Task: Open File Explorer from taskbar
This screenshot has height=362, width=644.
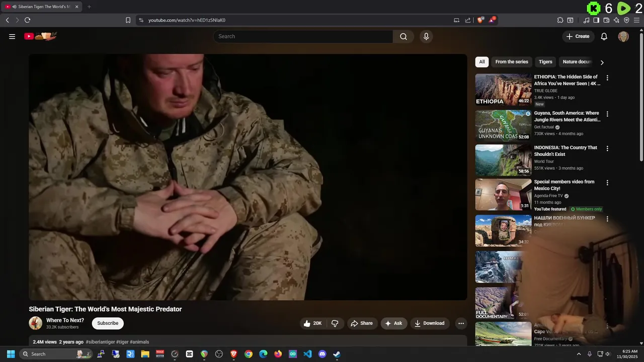Action: coord(145,354)
